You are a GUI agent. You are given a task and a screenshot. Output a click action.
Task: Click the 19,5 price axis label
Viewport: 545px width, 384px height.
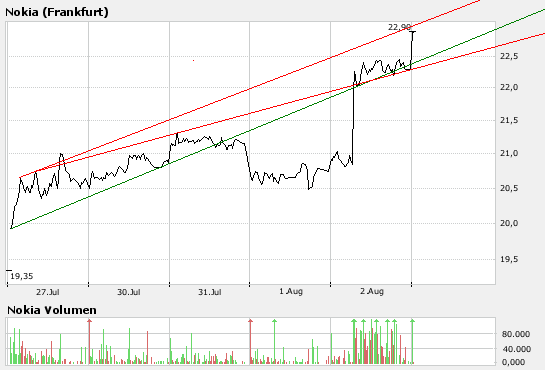(x=509, y=259)
